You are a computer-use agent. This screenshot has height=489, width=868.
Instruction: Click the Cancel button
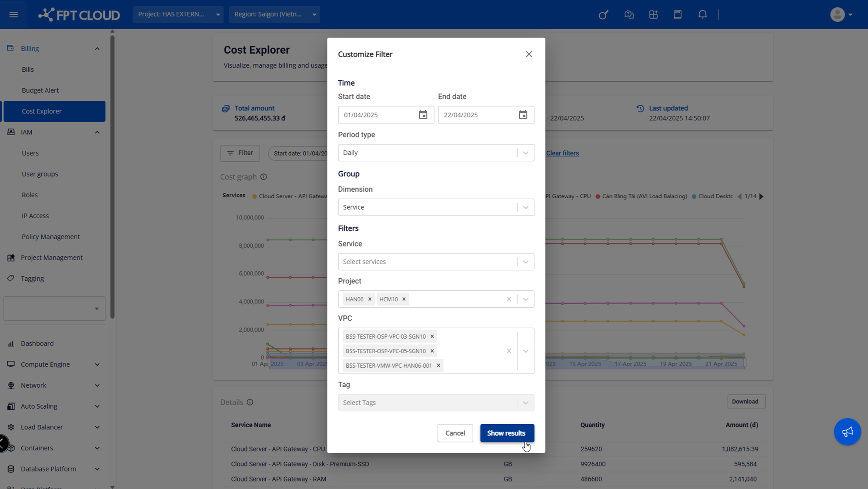coord(455,433)
